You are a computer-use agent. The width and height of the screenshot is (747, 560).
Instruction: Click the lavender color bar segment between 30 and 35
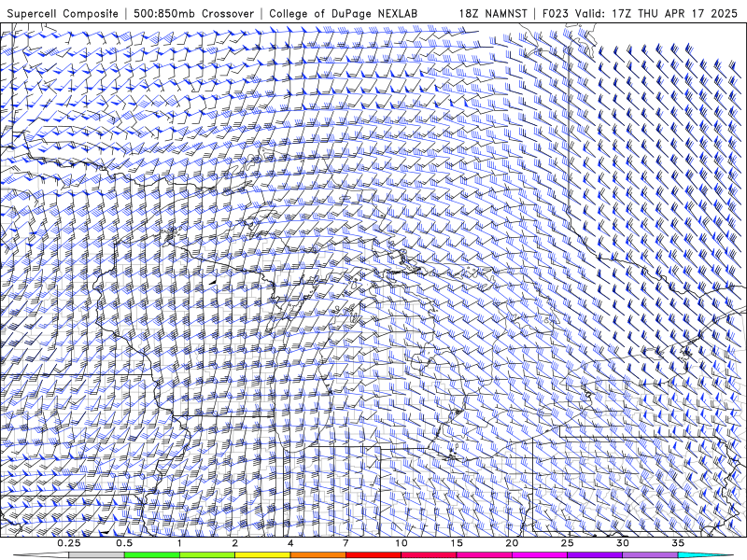(x=650, y=555)
